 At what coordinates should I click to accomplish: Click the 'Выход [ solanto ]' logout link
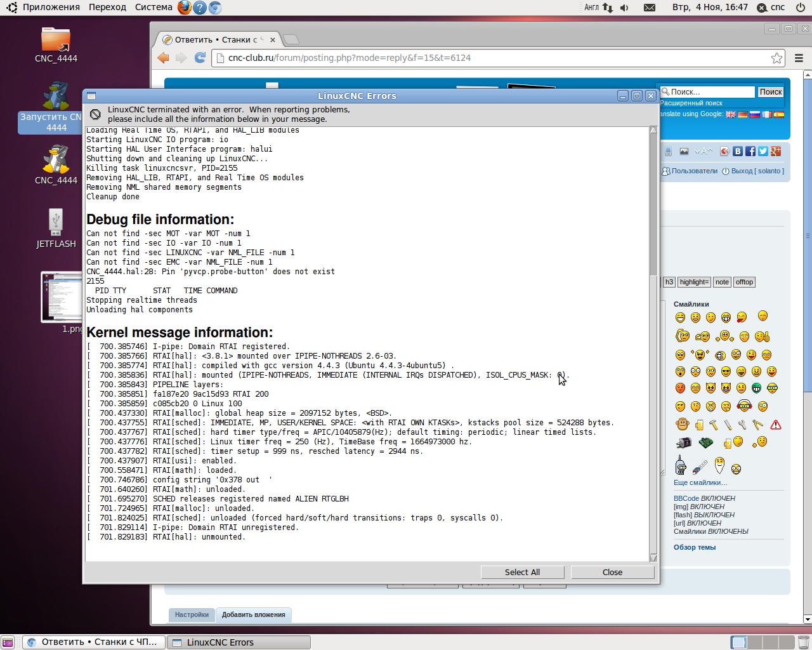[x=753, y=171]
